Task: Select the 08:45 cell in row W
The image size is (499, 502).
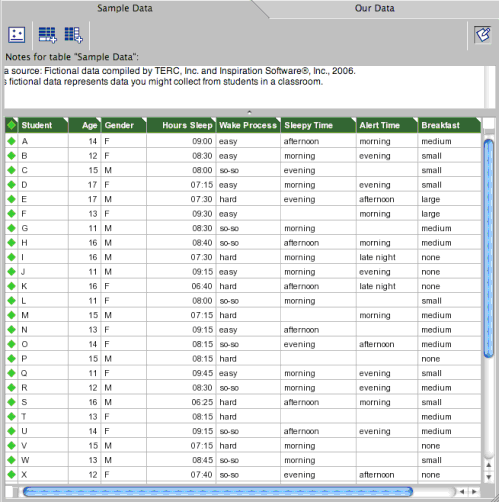Action: pos(181,460)
